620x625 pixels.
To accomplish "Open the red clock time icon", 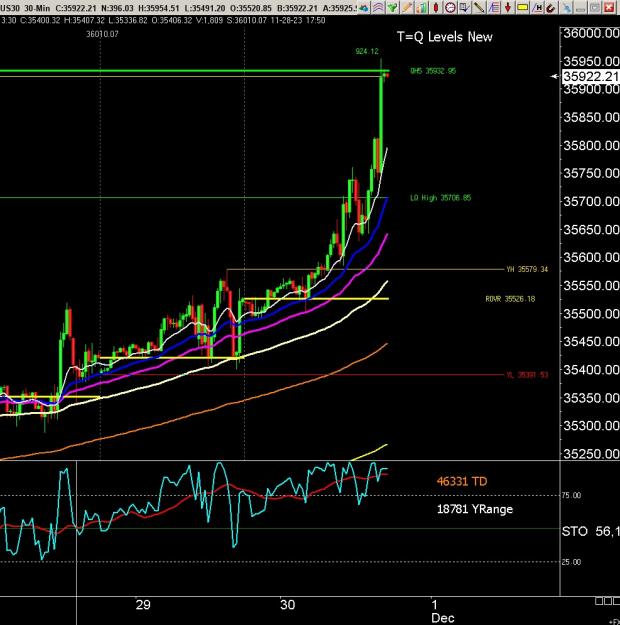I will tap(450, 8).
